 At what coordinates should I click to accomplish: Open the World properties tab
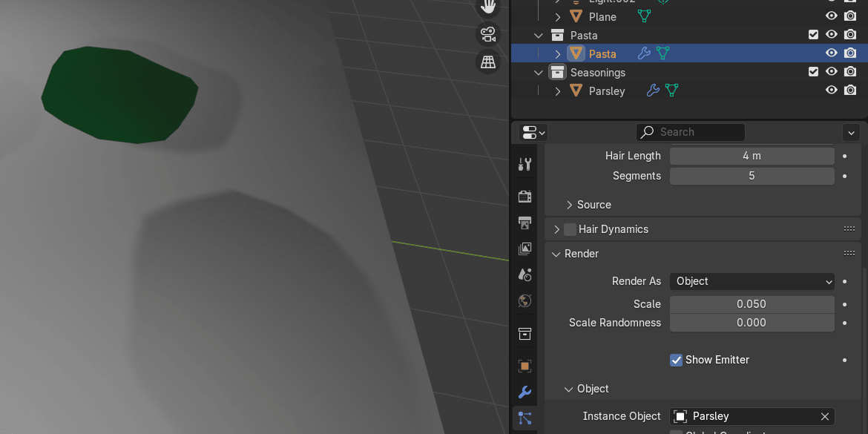[x=525, y=300]
